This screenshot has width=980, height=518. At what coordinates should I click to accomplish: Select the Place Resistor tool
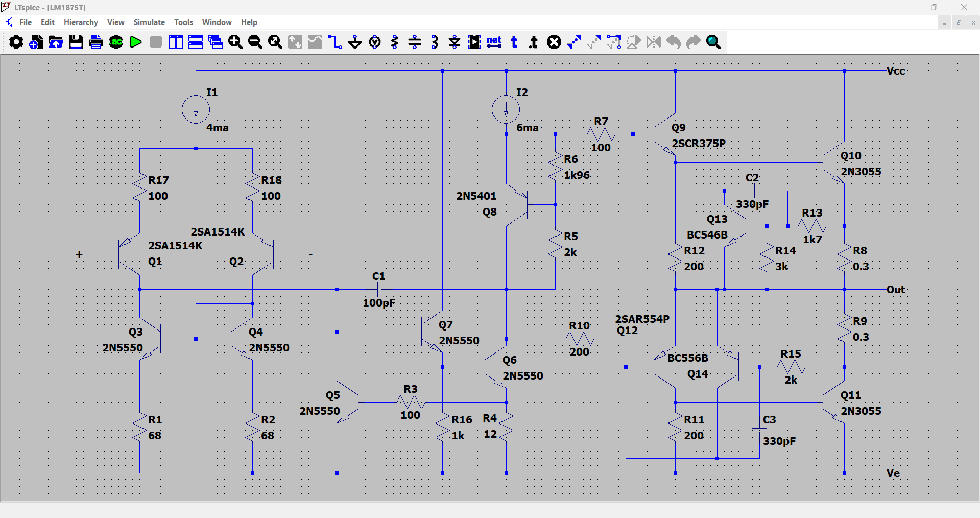[395, 42]
